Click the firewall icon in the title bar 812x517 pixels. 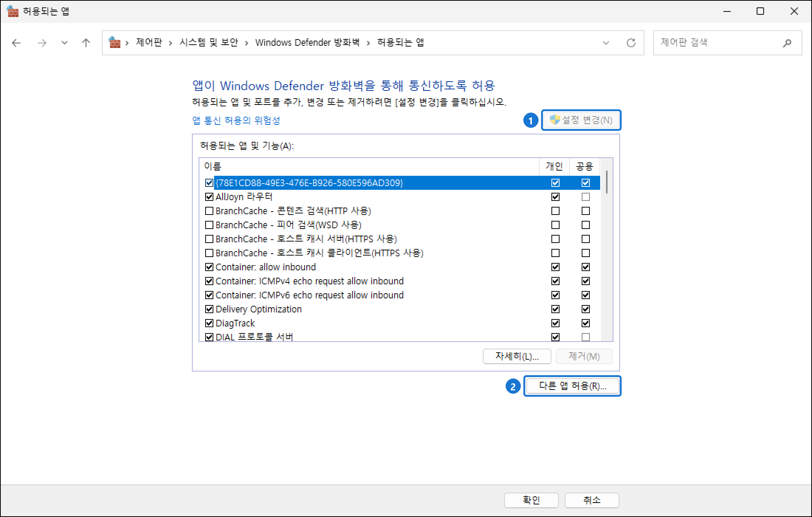pos(13,11)
